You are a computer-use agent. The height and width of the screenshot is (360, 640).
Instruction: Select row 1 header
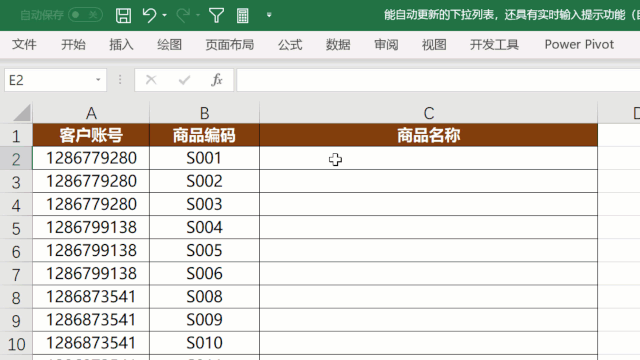click(16, 136)
